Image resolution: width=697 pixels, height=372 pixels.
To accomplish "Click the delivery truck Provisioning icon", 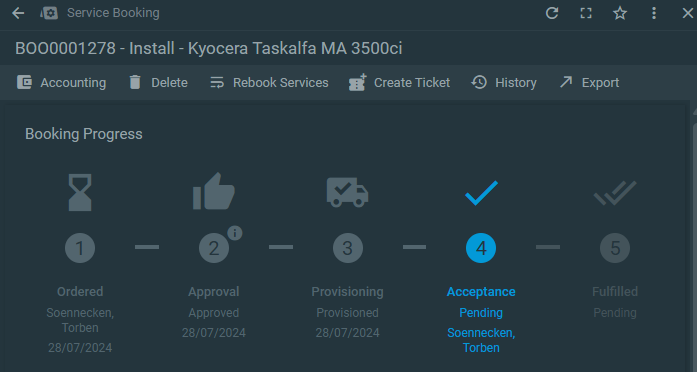I will [347, 192].
